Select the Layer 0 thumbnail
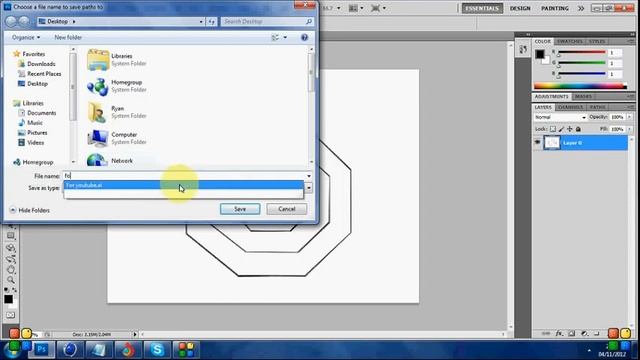640x360 pixels. click(552, 142)
